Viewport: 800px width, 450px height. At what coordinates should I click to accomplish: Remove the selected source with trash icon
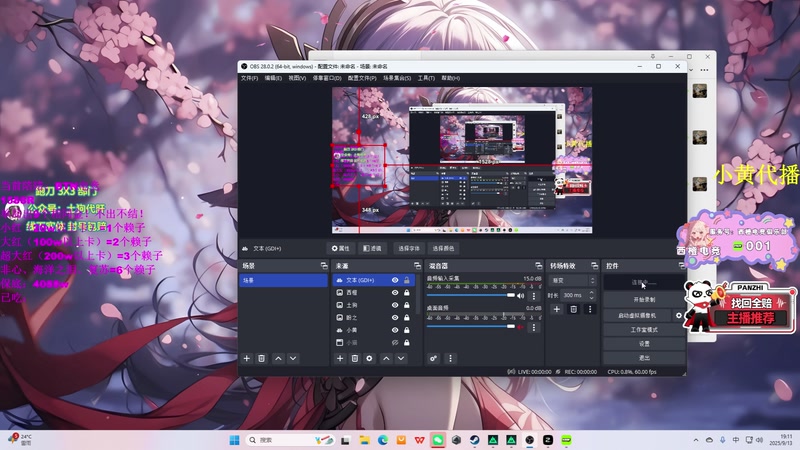[355, 359]
